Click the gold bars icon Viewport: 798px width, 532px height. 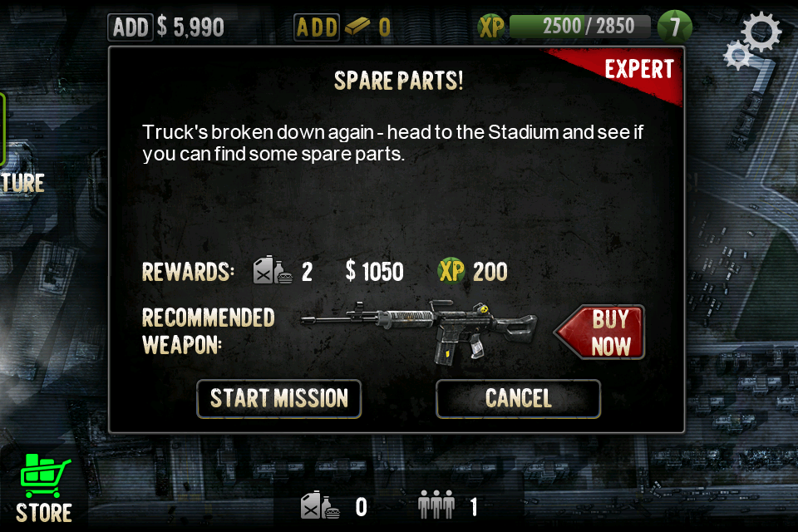(x=357, y=26)
